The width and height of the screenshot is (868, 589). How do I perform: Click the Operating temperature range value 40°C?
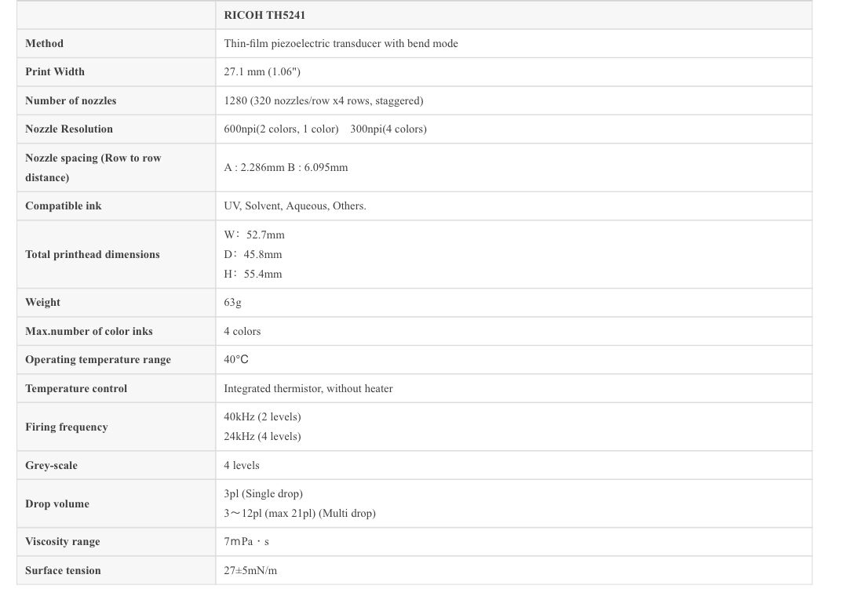click(236, 359)
